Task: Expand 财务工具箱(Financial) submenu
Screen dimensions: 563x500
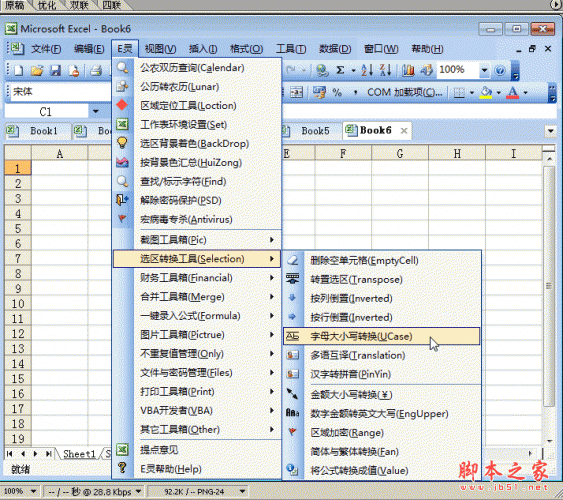Action: 197,278
